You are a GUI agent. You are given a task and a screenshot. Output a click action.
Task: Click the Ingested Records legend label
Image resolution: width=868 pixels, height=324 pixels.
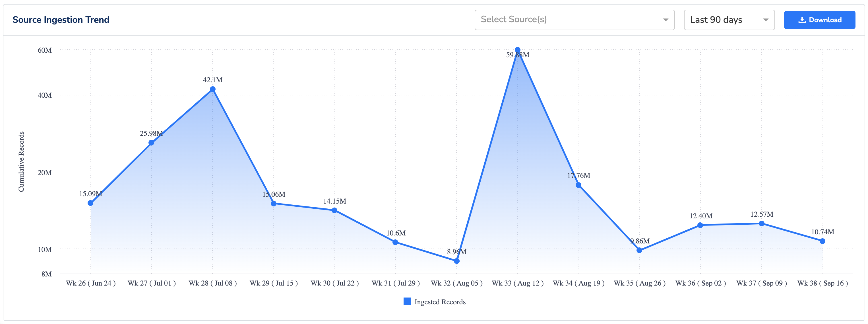440,302
